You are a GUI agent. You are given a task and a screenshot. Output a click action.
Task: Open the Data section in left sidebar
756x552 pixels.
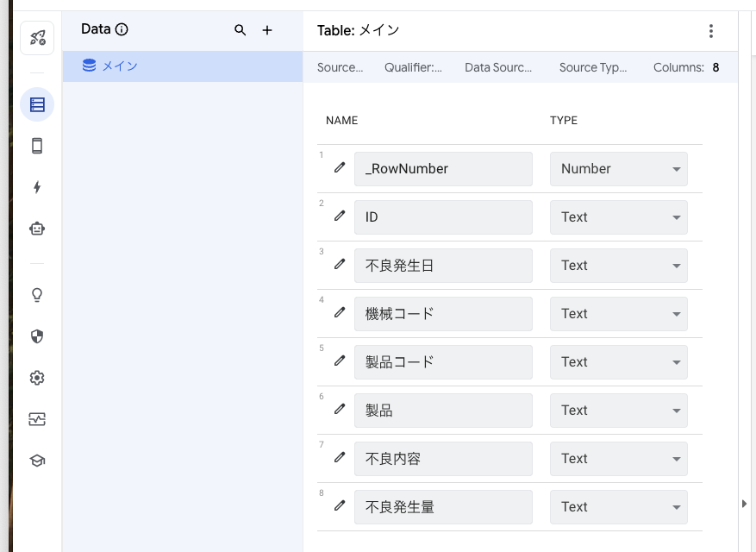point(37,104)
